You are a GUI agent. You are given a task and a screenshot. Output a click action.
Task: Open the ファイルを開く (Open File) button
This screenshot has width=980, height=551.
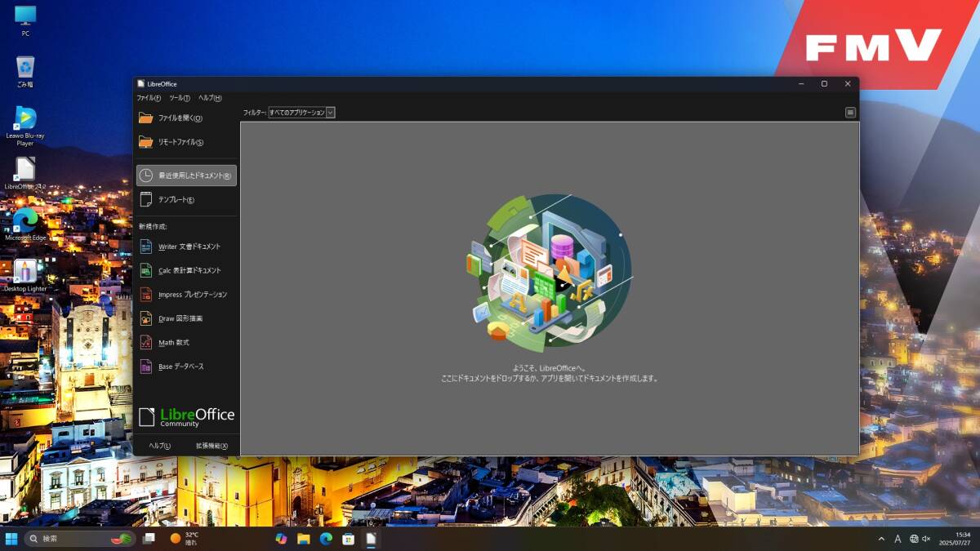point(186,118)
